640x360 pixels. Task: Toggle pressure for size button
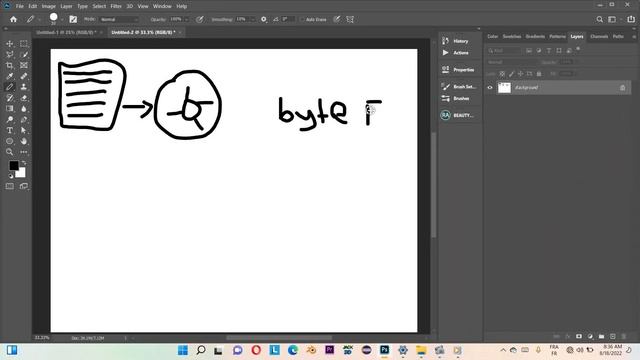[337, 19]
